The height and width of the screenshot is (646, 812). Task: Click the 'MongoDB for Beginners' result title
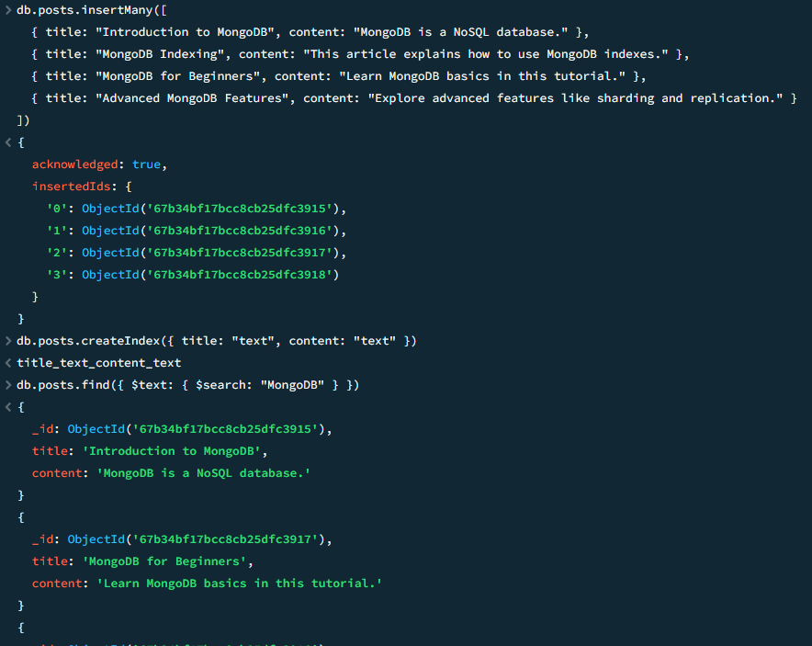point(167,561)
